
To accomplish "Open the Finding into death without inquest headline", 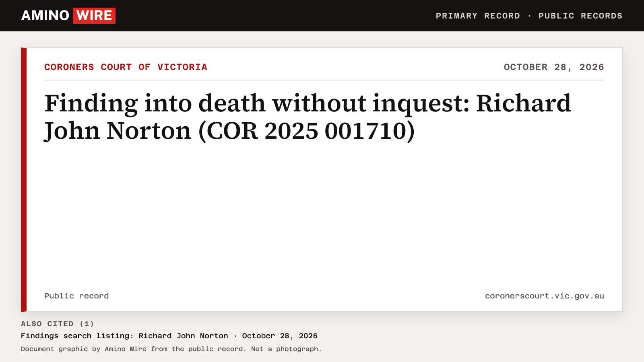I will tap(308, 117).
